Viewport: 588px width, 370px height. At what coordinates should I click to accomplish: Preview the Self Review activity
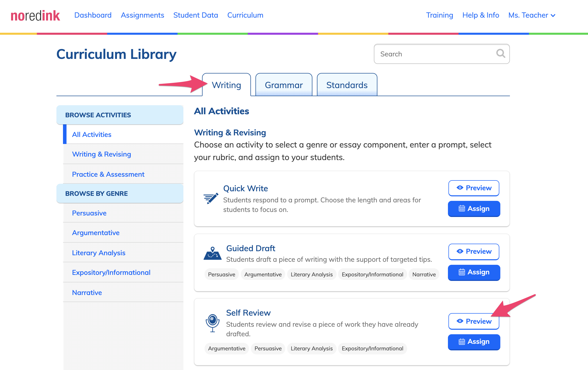click(474, 321)
